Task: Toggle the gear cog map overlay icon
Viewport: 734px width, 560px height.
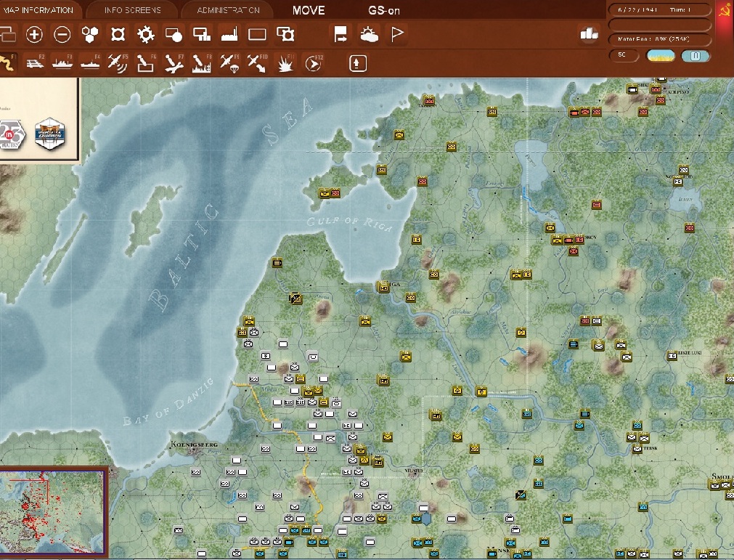Action: pos(146,35)
